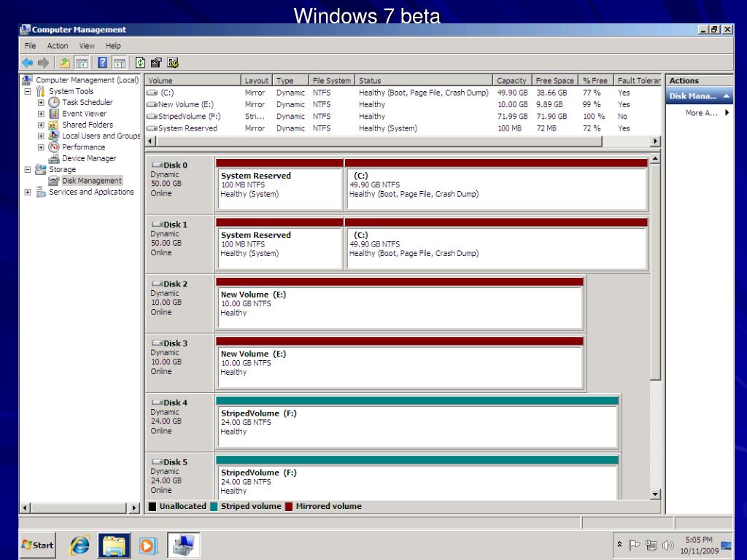Sort by the File System column header
Image resolution: width=747 pixels, height=560 pixels.
[x=332, y=80]
